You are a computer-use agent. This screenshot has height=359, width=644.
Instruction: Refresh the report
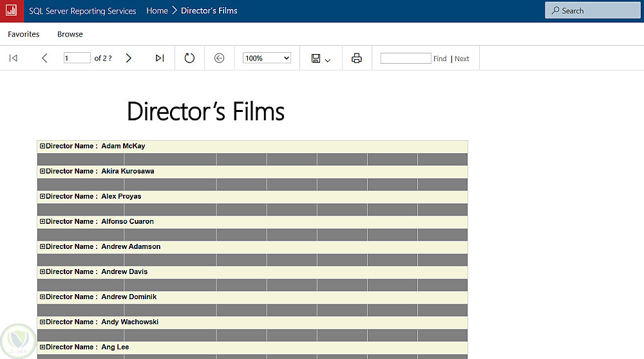click(x=189, y=59)
